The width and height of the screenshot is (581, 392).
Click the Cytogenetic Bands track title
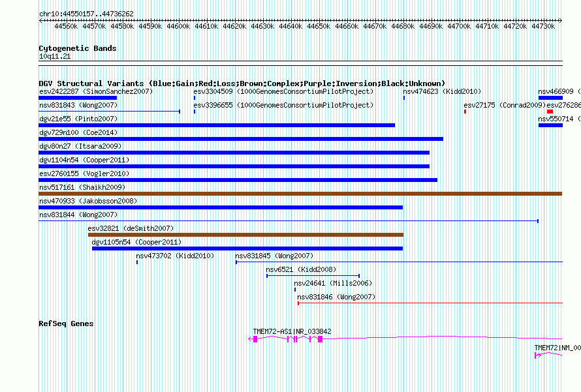pyautogui.click(x=78, y=48)
